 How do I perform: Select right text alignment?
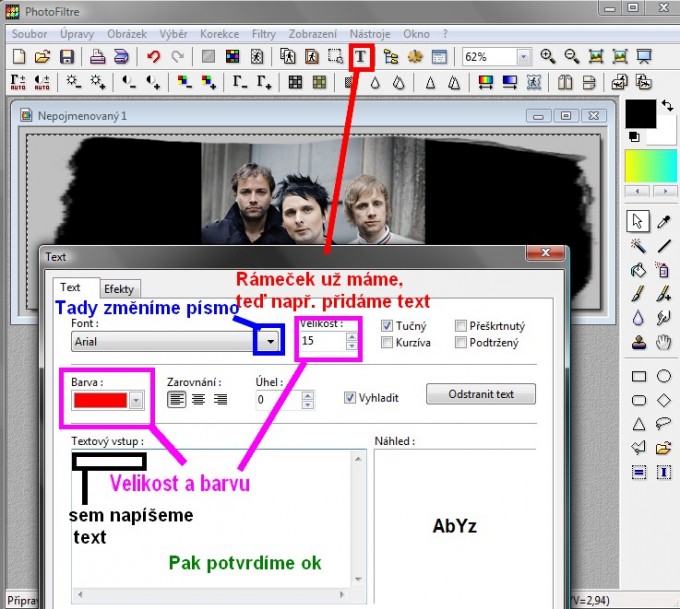[x=220, y=399]
